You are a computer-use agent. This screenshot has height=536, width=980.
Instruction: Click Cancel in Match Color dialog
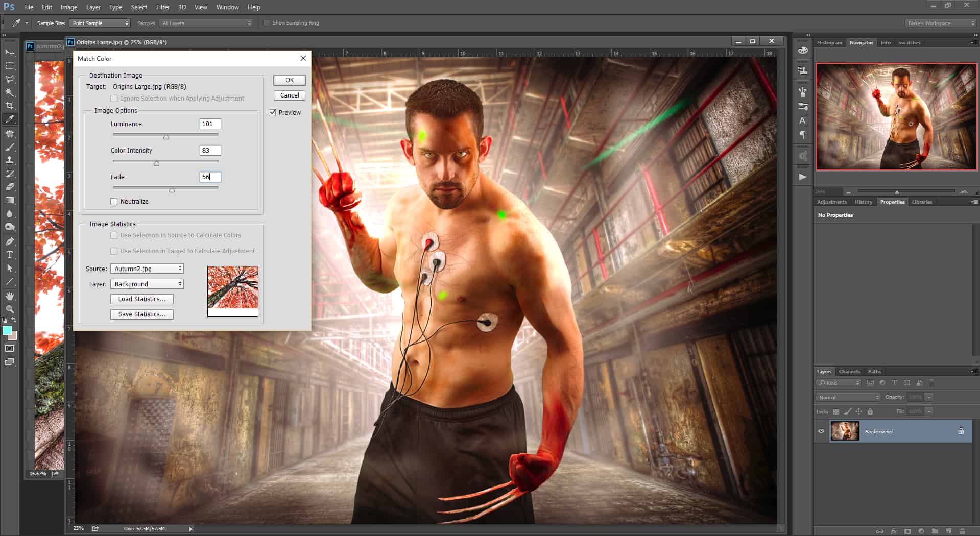[x=290, y=95]
